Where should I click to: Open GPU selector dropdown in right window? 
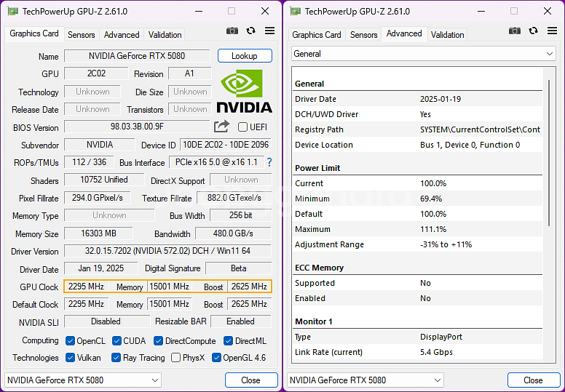(366, 380)
